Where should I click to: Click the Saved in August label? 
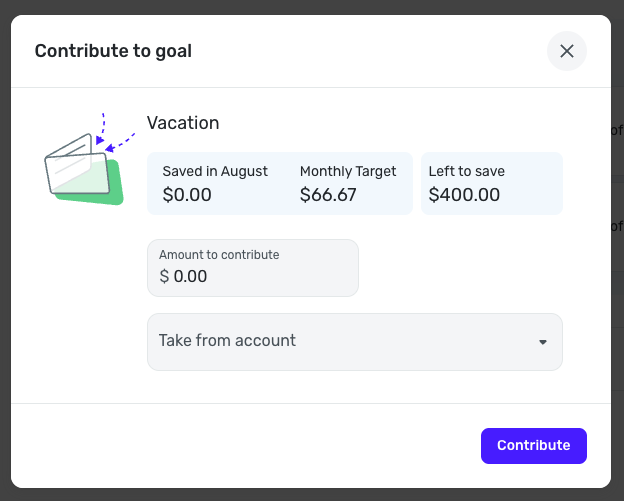click(x=215, y=171)
